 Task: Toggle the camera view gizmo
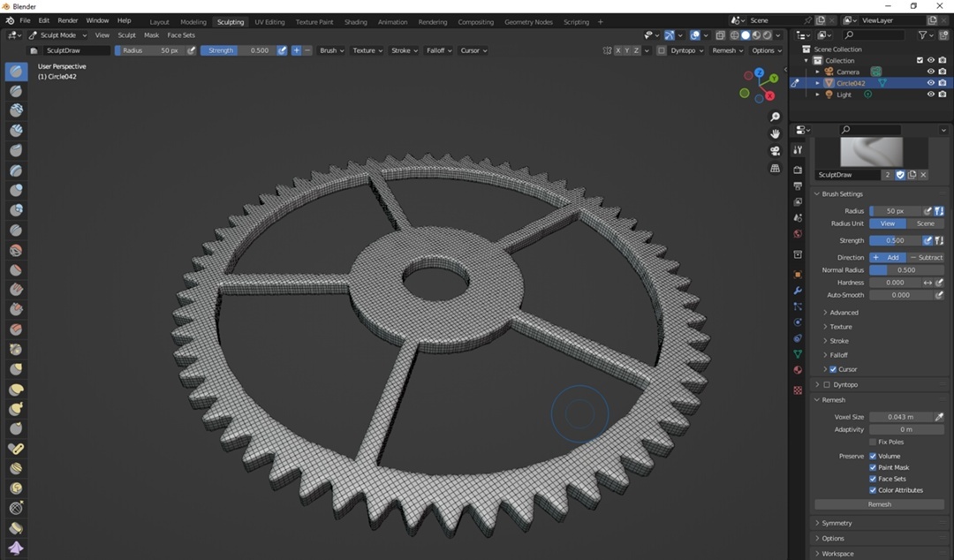(775, 150)
